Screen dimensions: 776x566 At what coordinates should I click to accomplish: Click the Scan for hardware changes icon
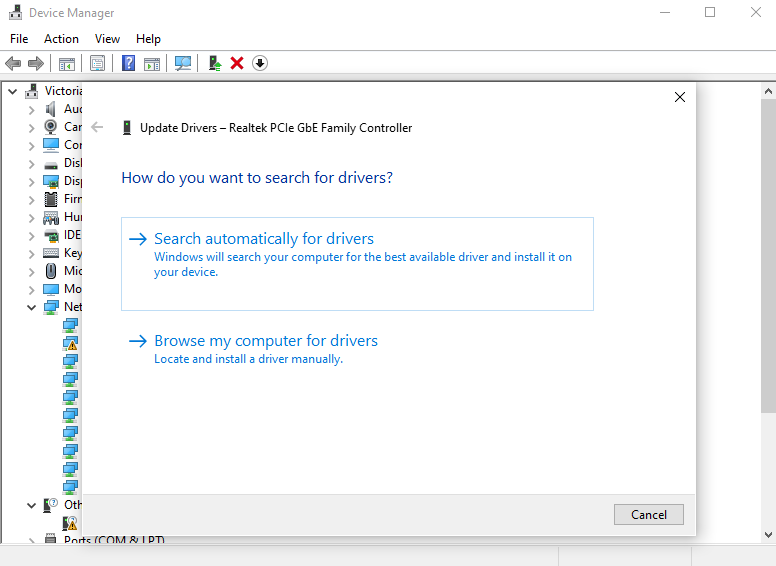183,63
